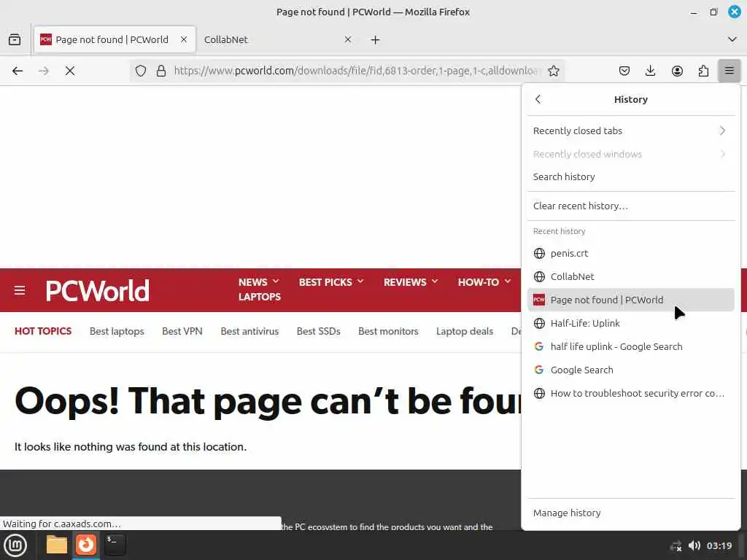Expand the BEST PICKS dropdown
Image resolution: width=747 pixels, height=560 pixels.
click(x=331, y=282)
